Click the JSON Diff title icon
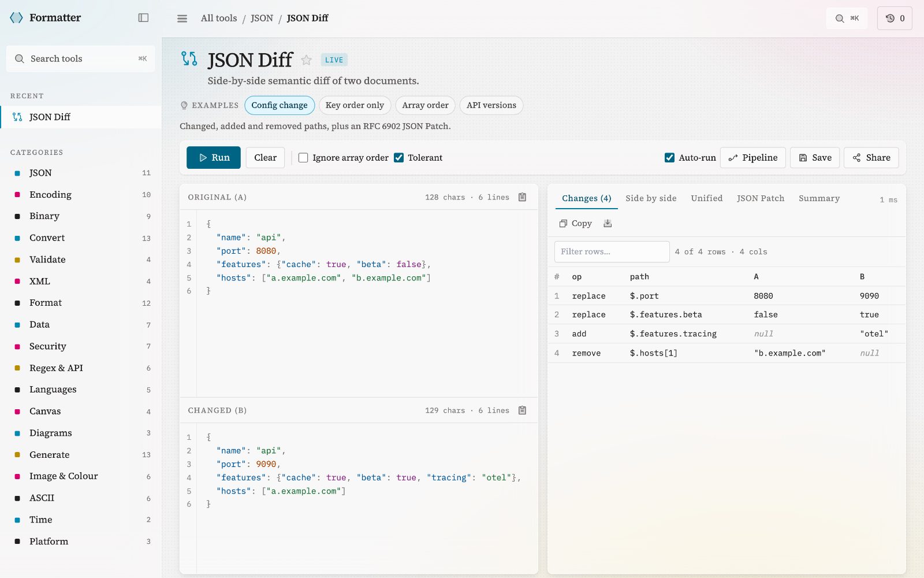Viewport: 924px width, 578px height. tap(189, 59)
